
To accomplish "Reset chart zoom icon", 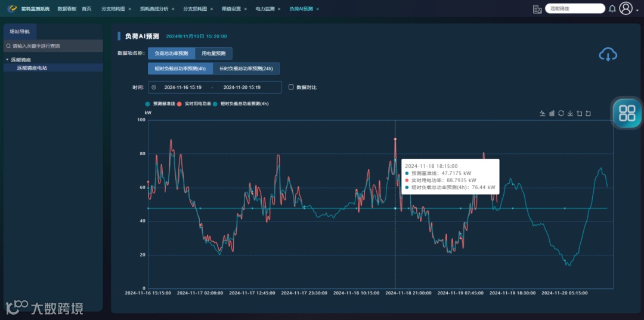I will point(588,113).
